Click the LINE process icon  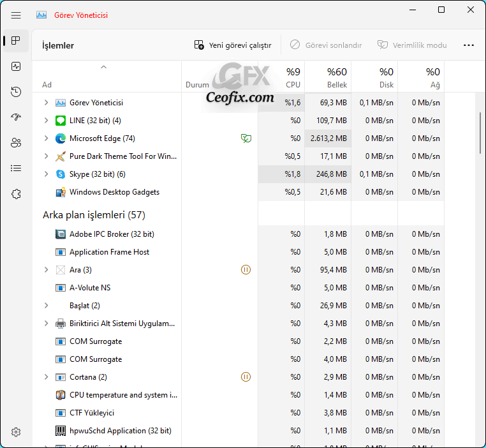61,120
